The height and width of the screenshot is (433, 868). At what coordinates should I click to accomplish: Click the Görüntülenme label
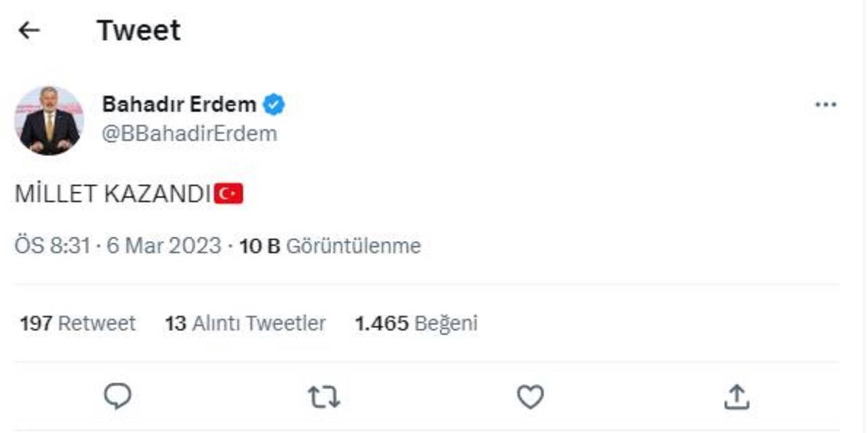[x=353, y=246]
